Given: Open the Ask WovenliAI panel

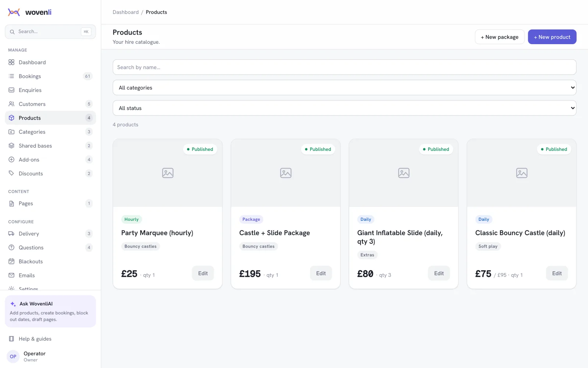Looking at the screenshot, I should click(50, 311).
